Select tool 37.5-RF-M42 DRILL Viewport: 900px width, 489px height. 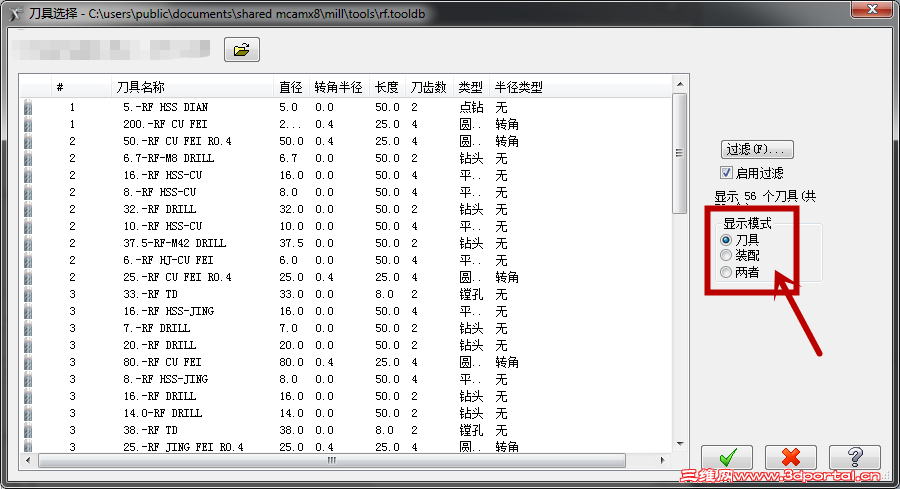click(174, 243)
